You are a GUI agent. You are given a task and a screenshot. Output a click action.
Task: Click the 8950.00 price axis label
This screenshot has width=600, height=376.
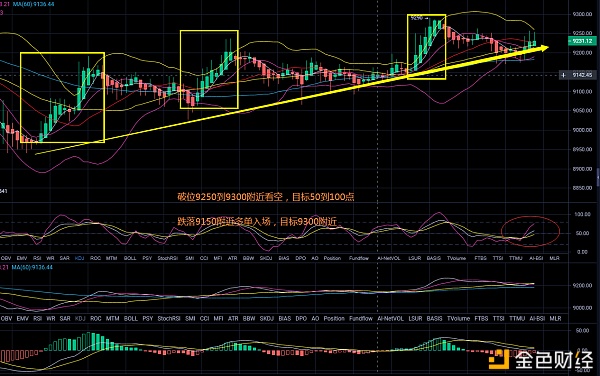click(x=582, y=149)
